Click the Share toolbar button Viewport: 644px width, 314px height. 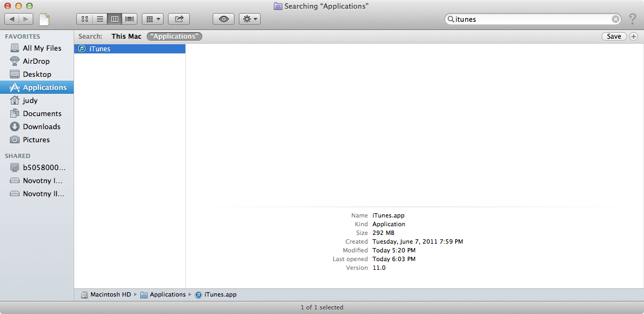179,19
